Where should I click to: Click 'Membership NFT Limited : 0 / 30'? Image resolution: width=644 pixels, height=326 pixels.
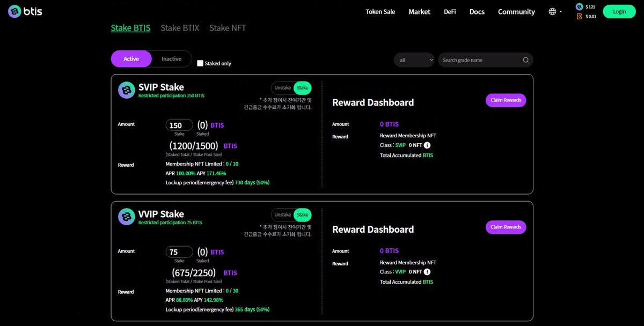[x=202, y=291]
